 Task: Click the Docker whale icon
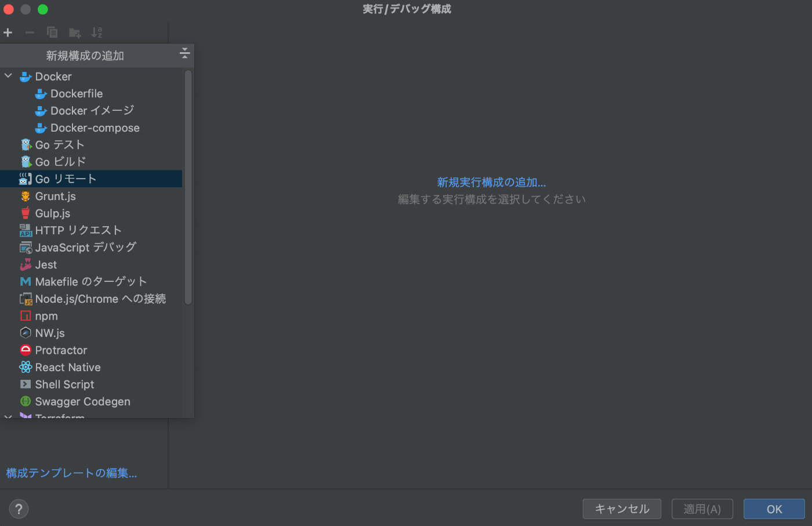click(26, 77)
